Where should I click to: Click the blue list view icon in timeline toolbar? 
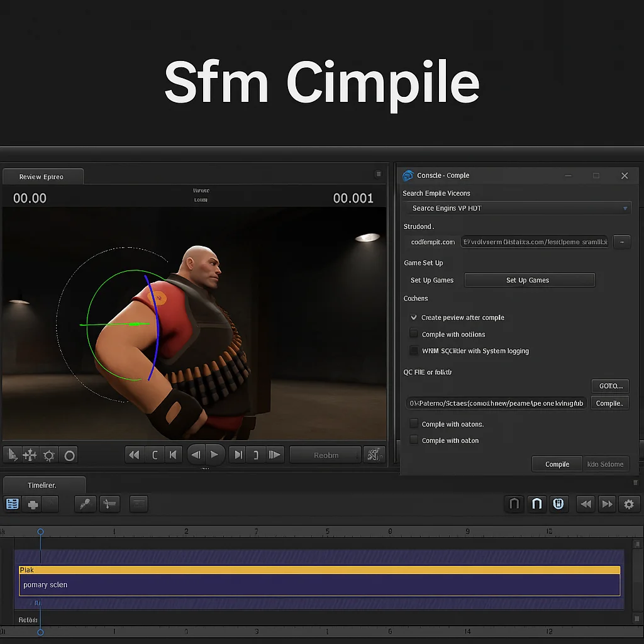point(13,504)
